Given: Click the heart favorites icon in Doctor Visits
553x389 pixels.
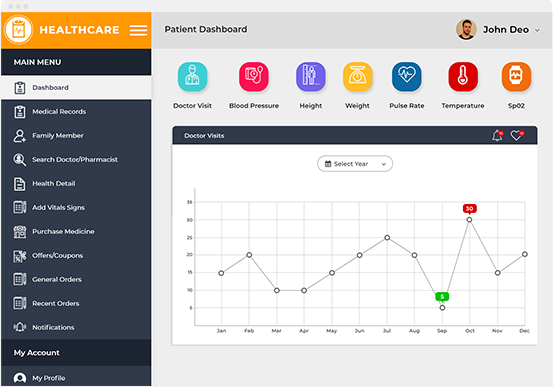Looking at the screenshot, I should click(517, 135).
